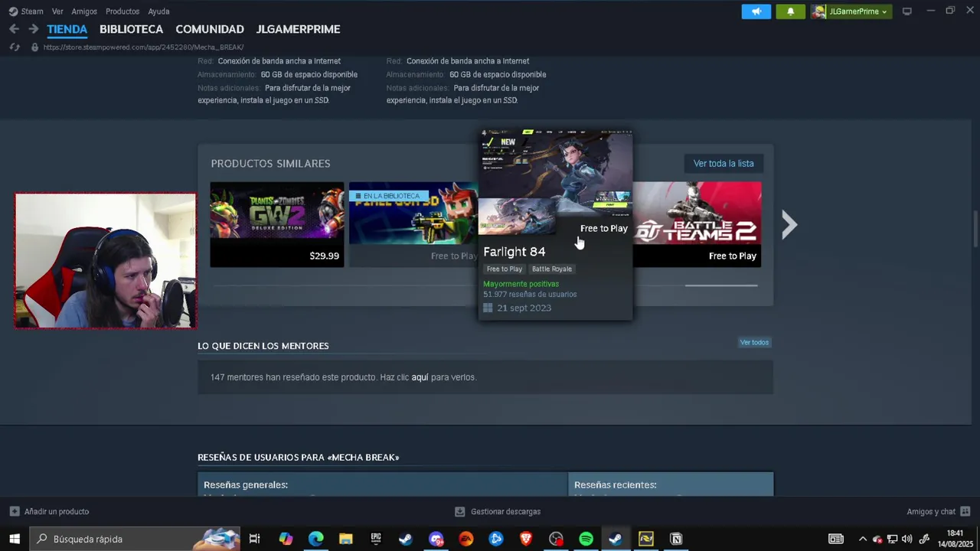
Task: Click the EN LA BIBLIOTECA badge
Action: [x=387, y=196]
